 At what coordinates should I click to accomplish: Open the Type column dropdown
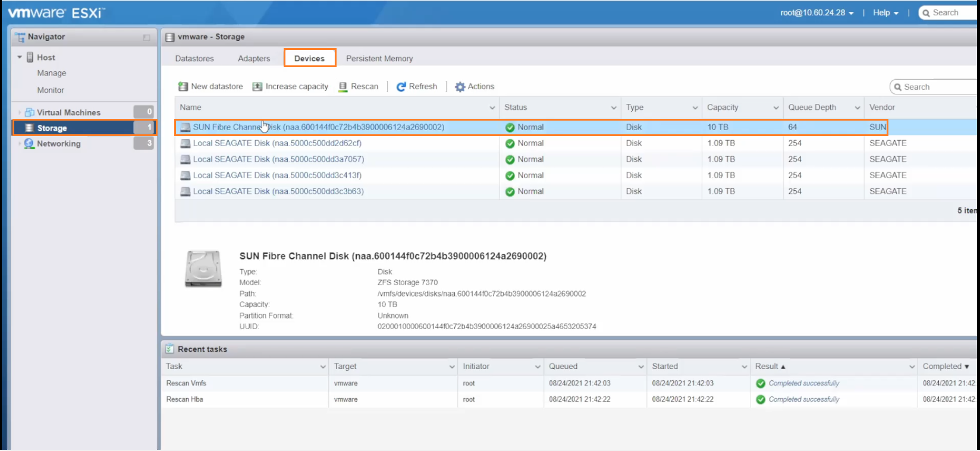click(x=695, y=108)
